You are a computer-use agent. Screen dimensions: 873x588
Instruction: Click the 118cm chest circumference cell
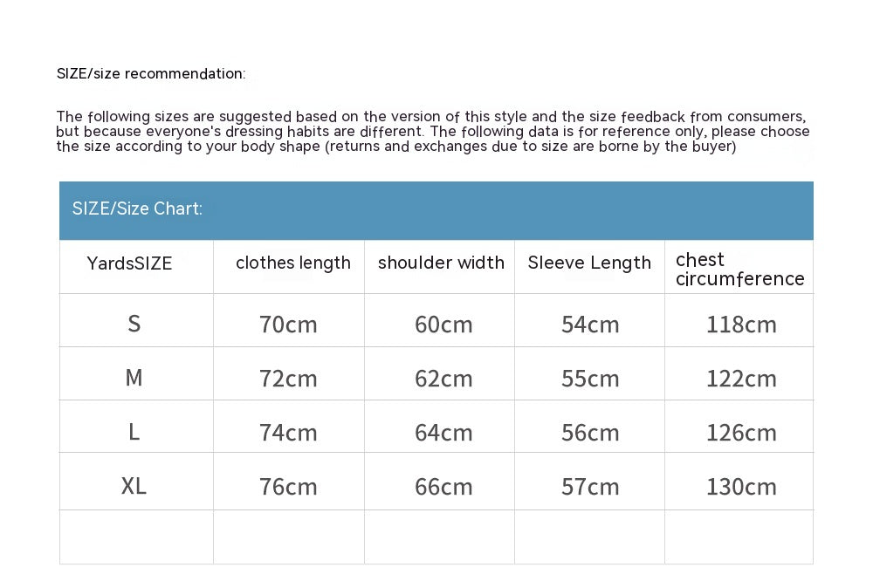[741, 325]
